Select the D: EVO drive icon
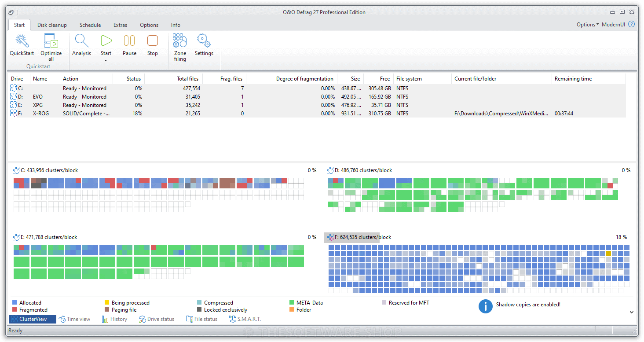 pos(14,97)
